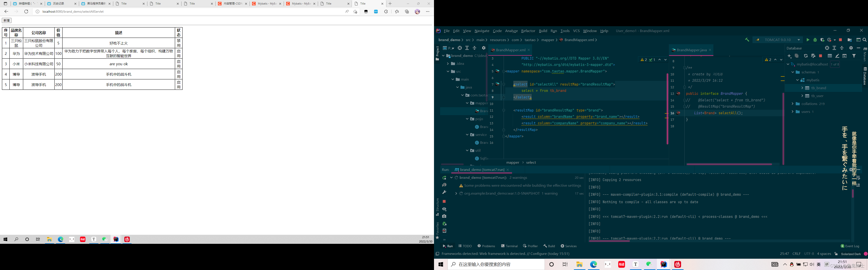The height and width of the screenshot is (270, 868).
Task: Toggle the eye show options in Run panel
Action: pyautogui.click(x=444, y=209)
